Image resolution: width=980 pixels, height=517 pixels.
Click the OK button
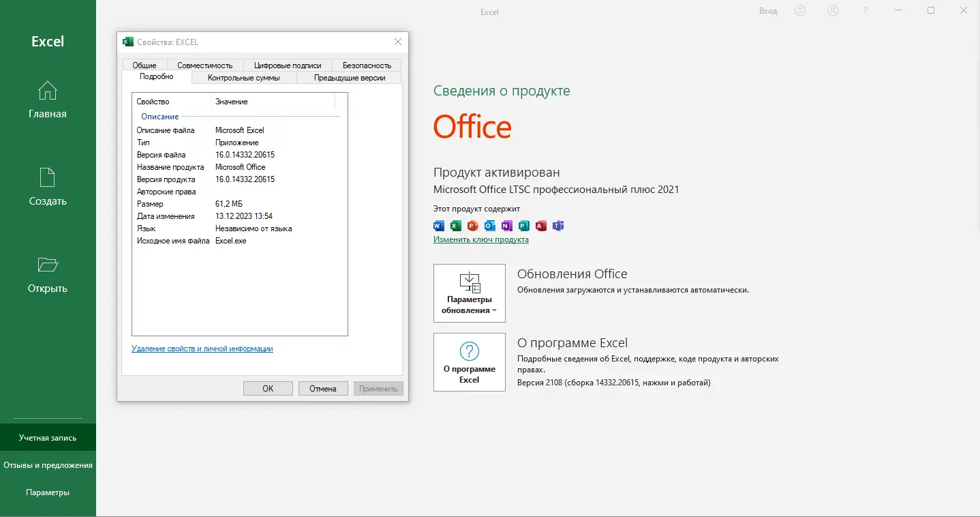268,388
